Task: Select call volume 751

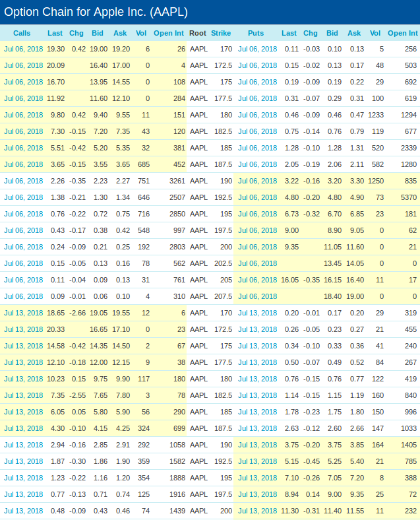Action: [x=144, y=181]
